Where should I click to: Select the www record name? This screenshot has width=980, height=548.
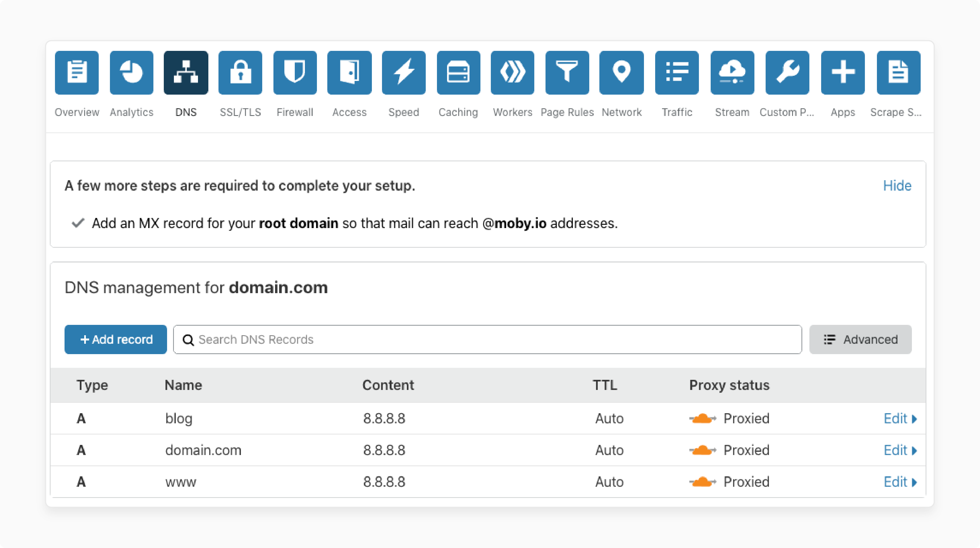(x=181, y=482)
